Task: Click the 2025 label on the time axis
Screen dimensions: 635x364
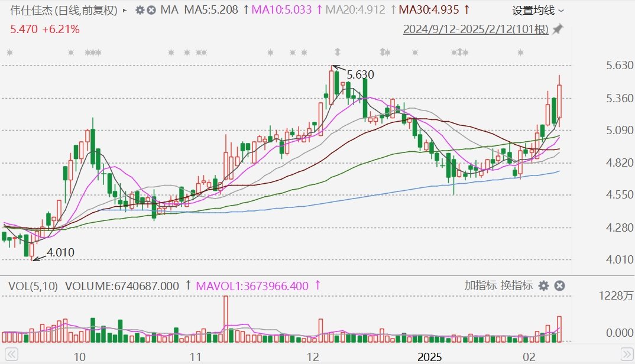Action: pyautogui.click(x=430, y=357)
